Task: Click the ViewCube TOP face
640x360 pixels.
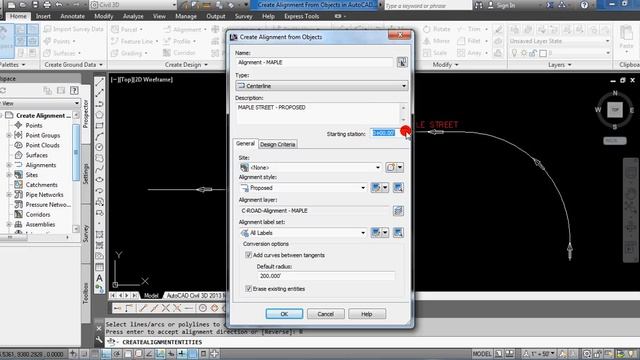Action: pos(615,110)
